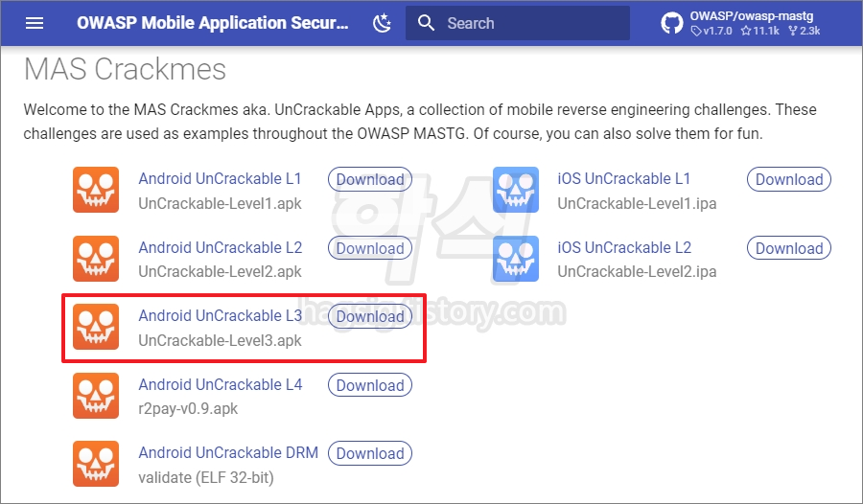Screen dimensions: 863x504
Task: Open the hamburger navigation menu
Action: pos(35,23)
